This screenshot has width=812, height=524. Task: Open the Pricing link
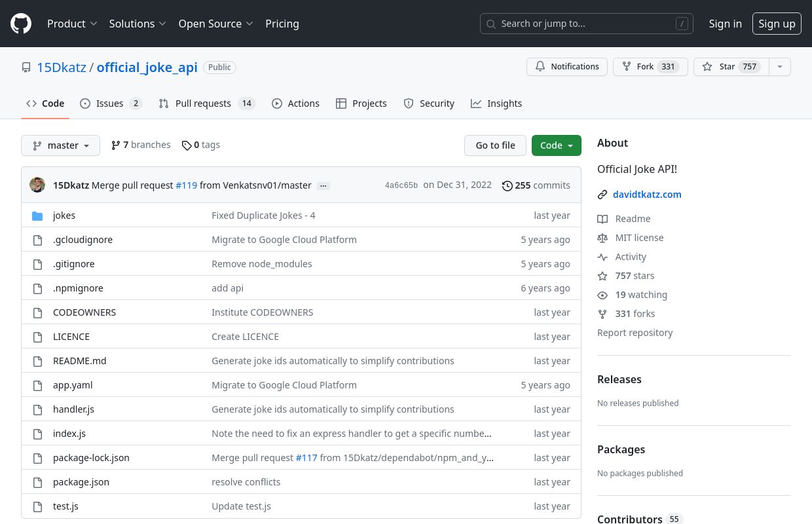point(282,24)
